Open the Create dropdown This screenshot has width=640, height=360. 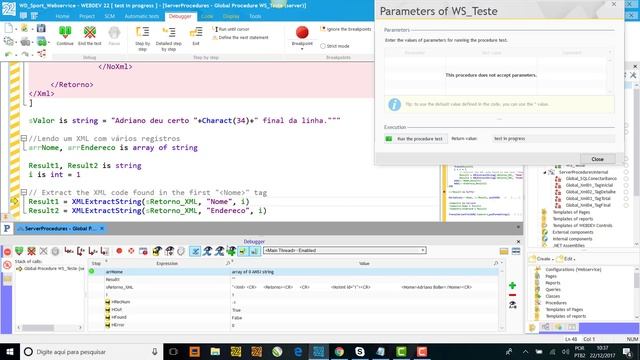(542, 259)
